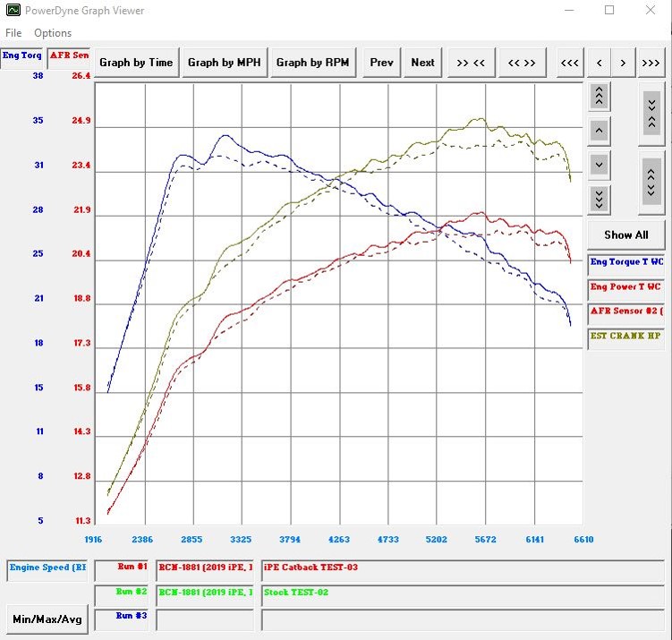Click the single left arrow button
This screenshot has width=672, height=640.
click(599, 63)
